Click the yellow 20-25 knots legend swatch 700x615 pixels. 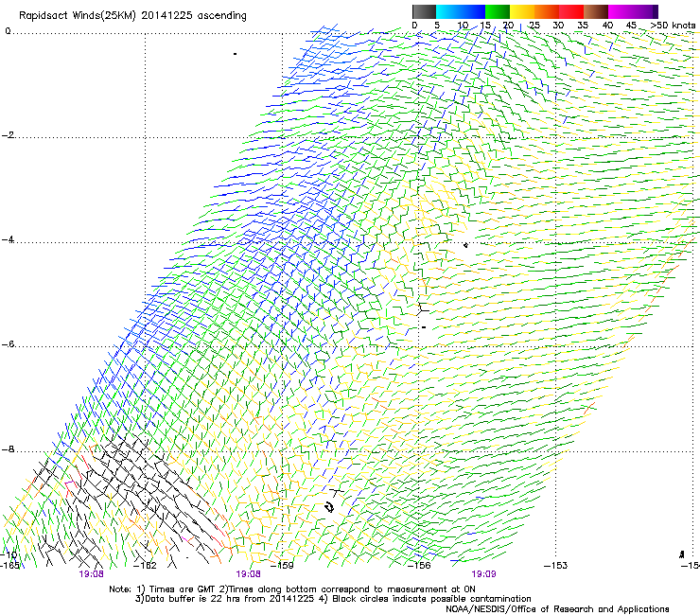(522, 11)
